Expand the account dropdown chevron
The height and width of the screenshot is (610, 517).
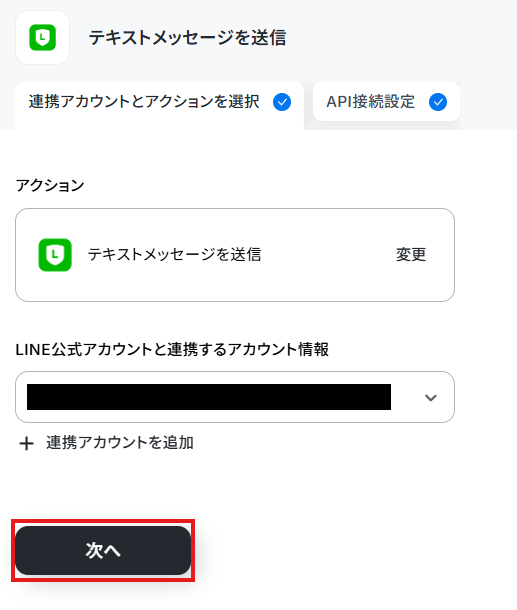click(x=431, y=398)
